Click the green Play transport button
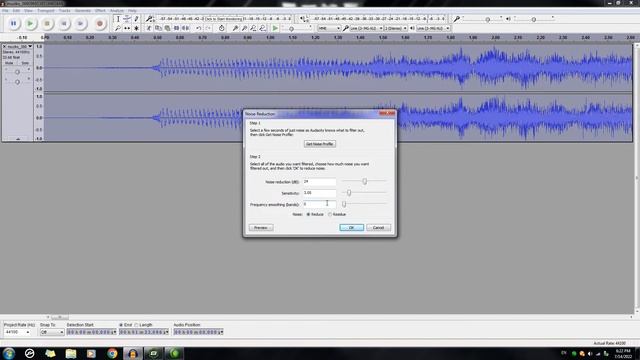Screen dimensions: 640x360 (30, 24)
